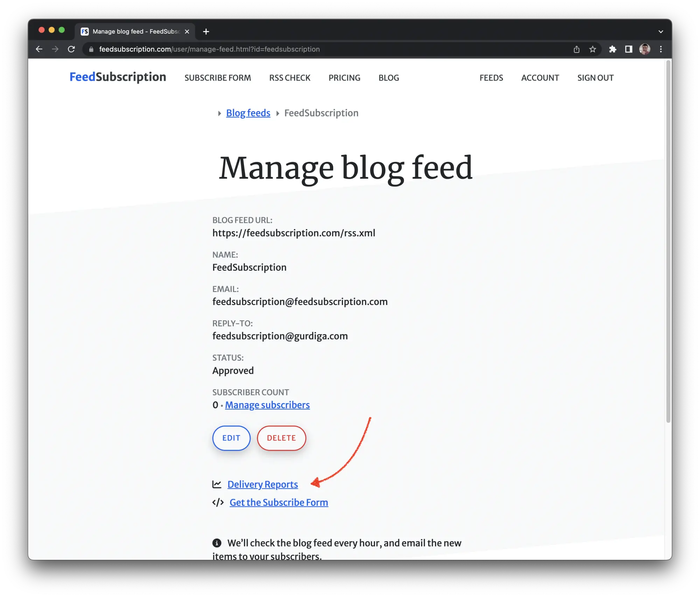This screenshot has width=700, height=597.
Task: Click the breadcrumb arrow before Blog feeds
Action: (219, 113)
